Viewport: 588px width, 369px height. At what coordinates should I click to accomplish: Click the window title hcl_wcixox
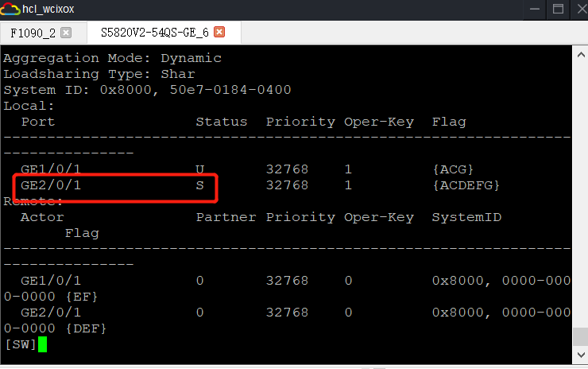tap(48, 9)
